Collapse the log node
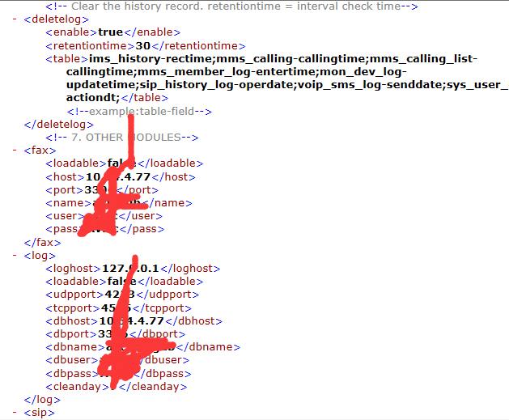Viewport: 509px width, 420px height. pyautogui.click(x=15, y=256)
